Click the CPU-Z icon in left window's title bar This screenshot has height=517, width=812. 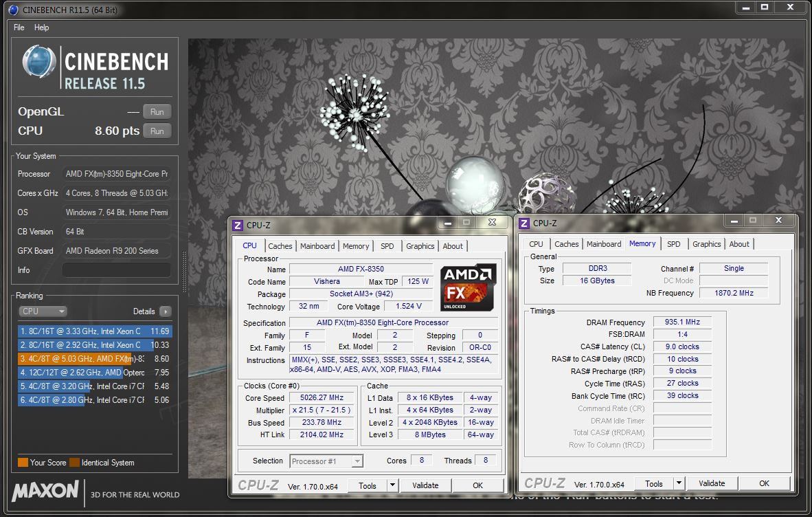[x=238, y=225]
